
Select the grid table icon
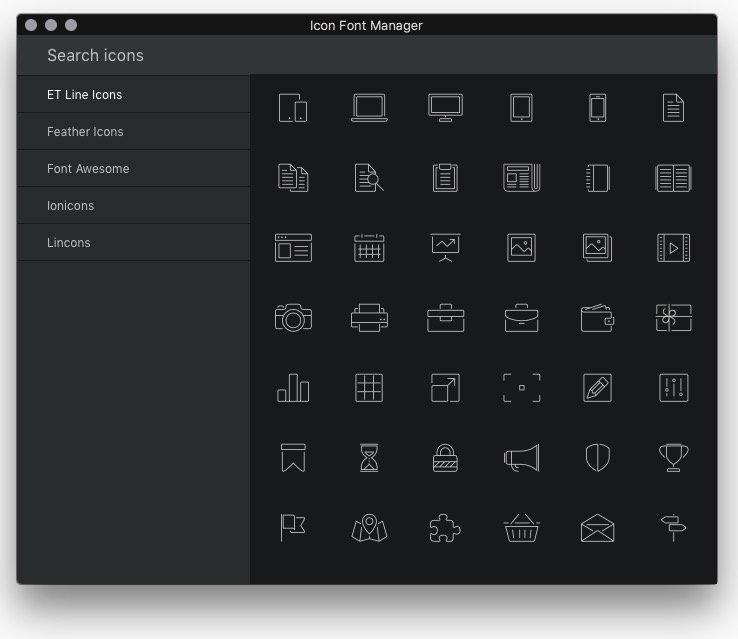[369, 388]
